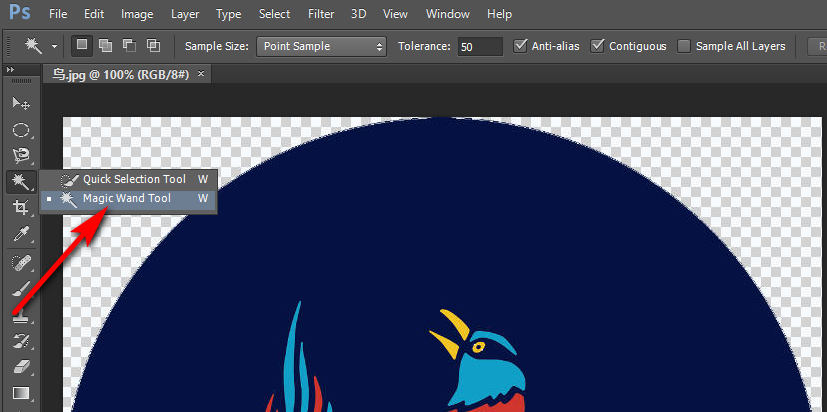Screen dimensions: 827x412
Task: Open the Type menu
Action: point(228,14)
